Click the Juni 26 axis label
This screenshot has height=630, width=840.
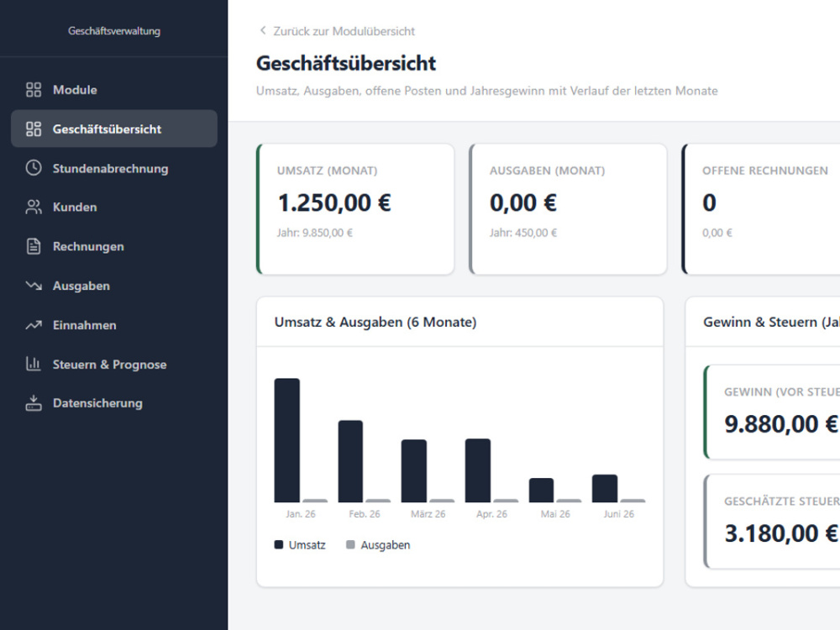(x=619, y=514)
